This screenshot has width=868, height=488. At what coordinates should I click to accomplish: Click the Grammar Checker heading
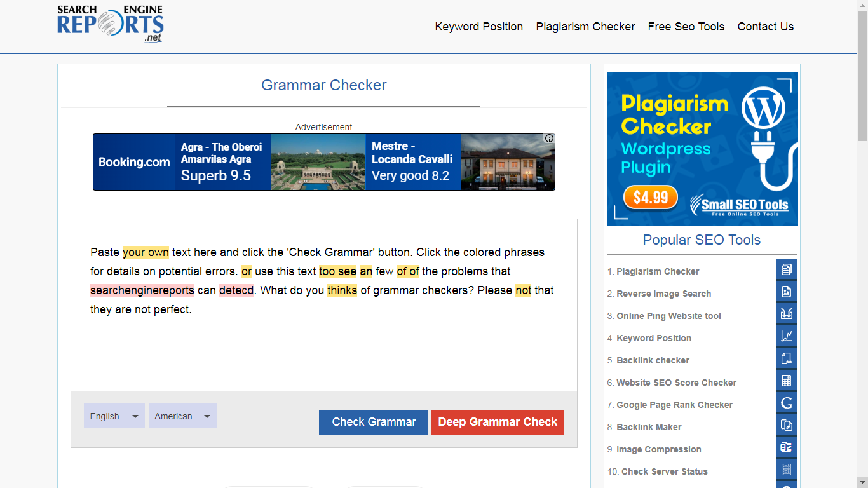point(324,85)
